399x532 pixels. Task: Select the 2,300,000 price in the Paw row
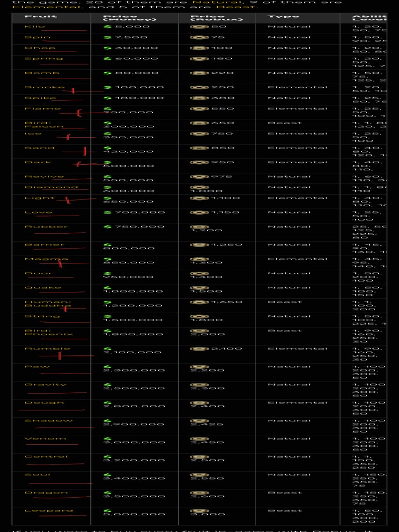click(x=134, y=370)
